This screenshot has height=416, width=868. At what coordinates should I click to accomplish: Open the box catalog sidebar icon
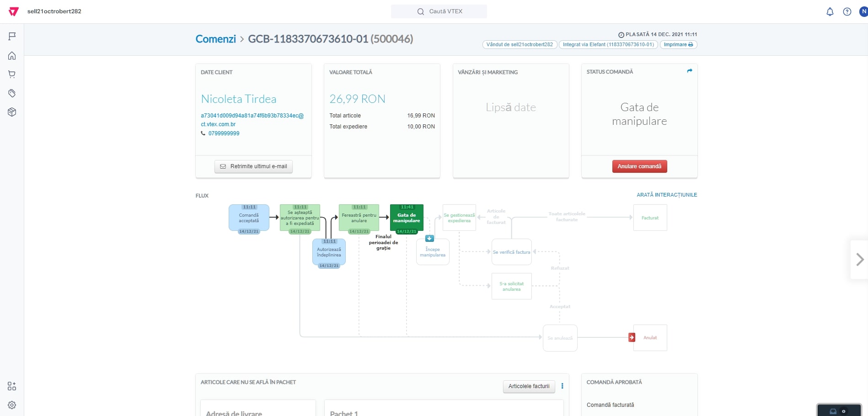click(x=12, y=112)
